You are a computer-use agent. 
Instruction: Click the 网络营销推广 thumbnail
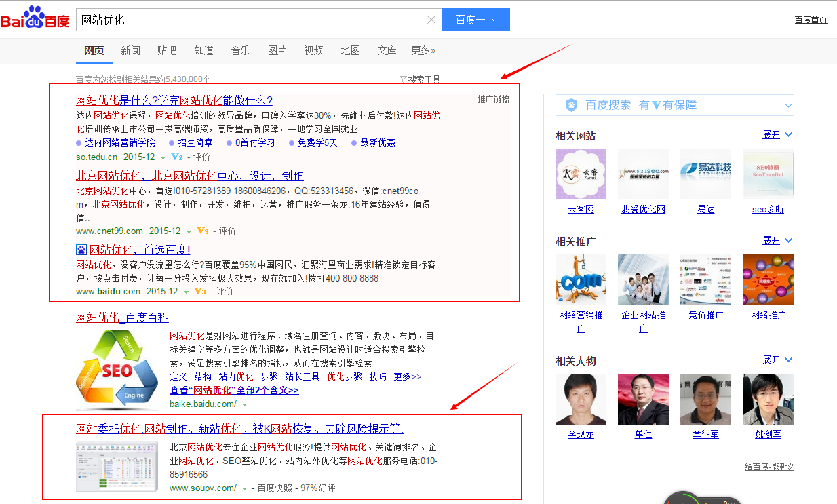point(581,279)
